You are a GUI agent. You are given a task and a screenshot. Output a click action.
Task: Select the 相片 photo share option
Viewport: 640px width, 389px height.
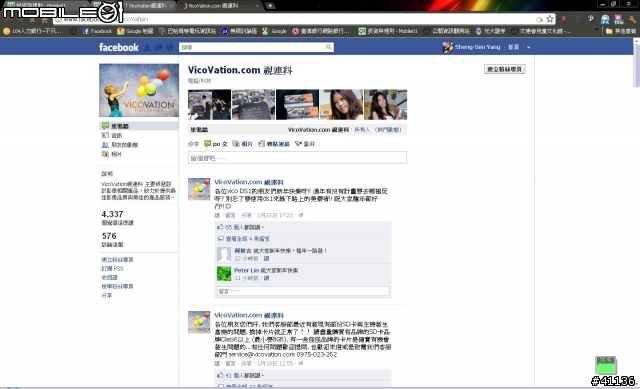tap(243, 144)
